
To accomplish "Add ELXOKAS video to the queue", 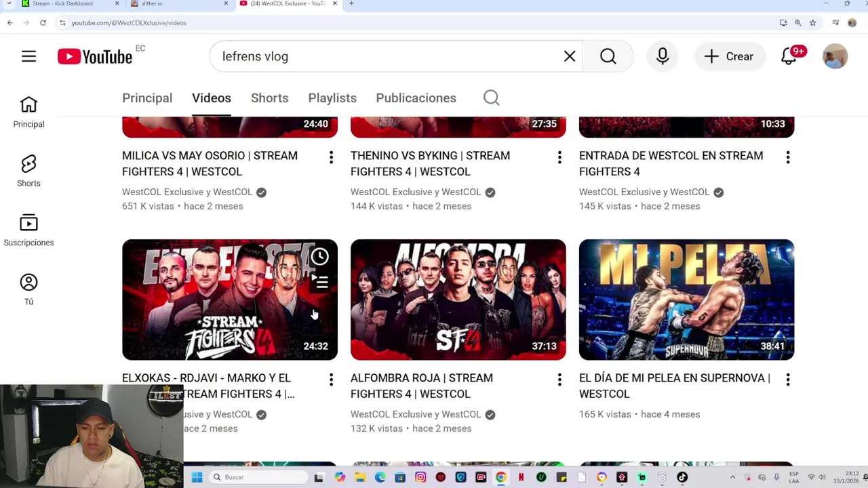I will coord(320,281).
